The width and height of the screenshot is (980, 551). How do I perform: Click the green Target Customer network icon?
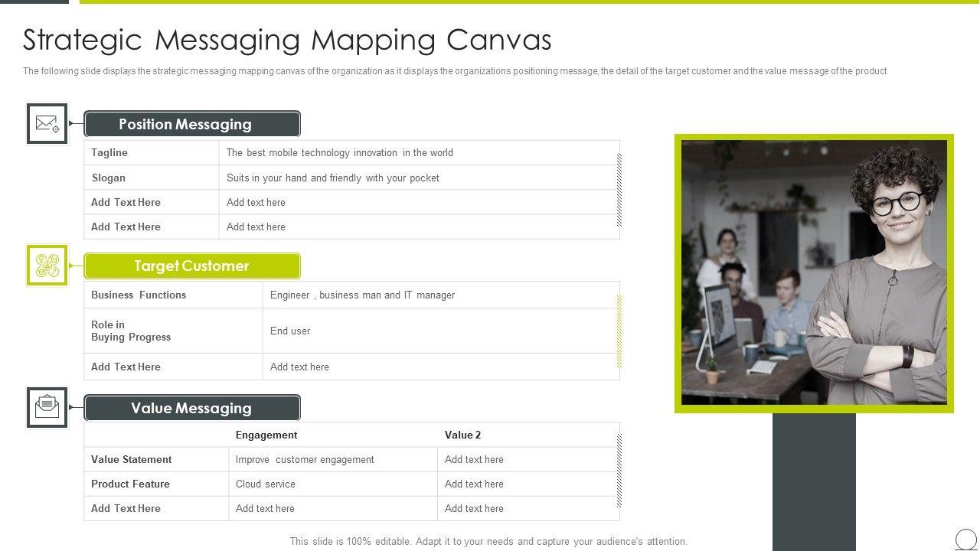click(x=47, y=266)
